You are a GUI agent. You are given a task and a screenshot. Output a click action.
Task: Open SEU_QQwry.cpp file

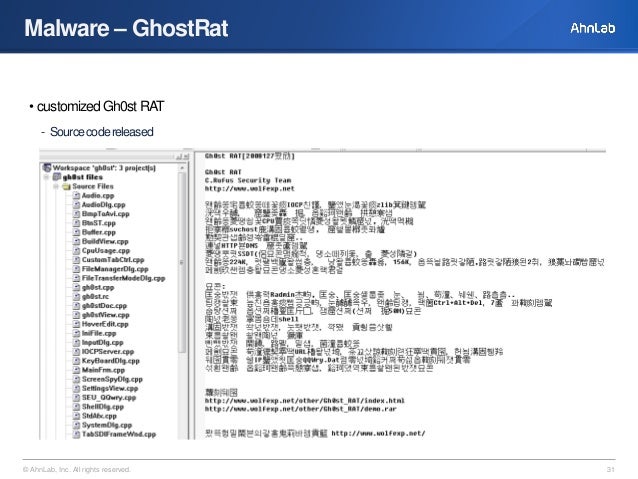[x=109, y=398]
